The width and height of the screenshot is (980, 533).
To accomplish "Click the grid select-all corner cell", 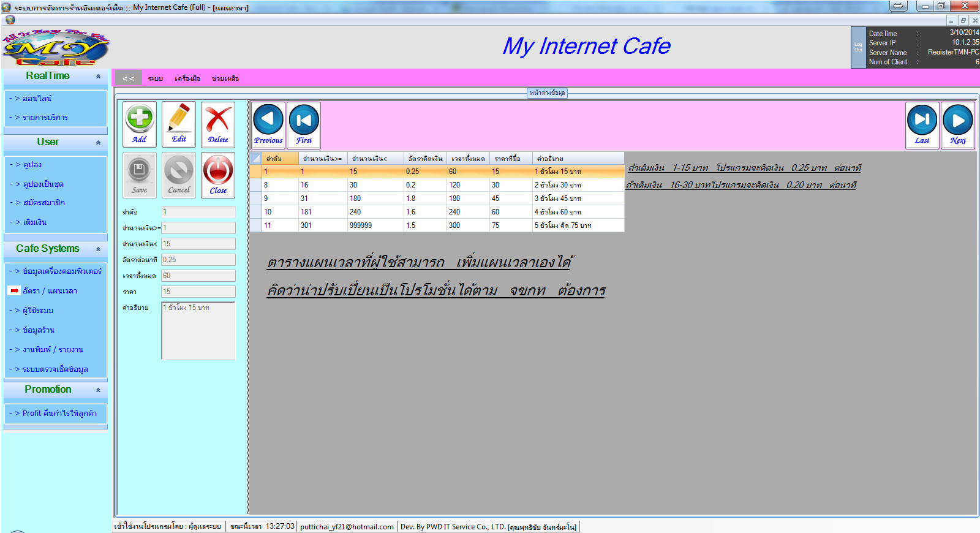I will click(x=256, y=159).
